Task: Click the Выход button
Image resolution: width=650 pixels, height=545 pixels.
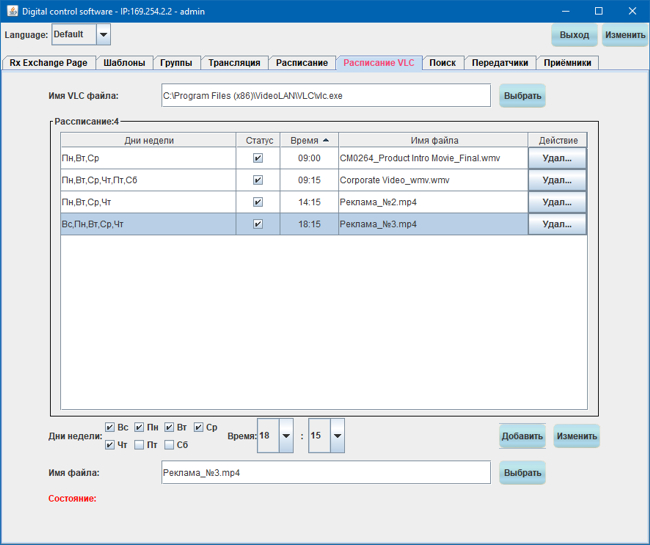Action: click(x=574, y=35)
